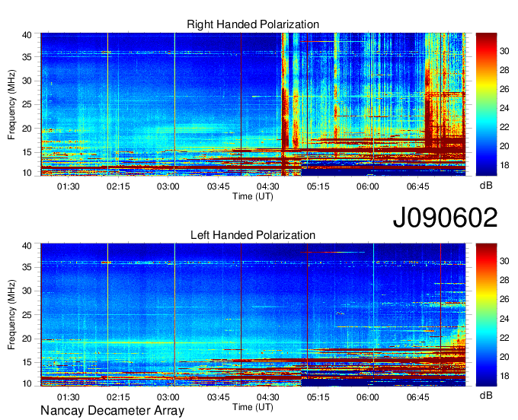Click the 15 MHz tick label on top plot
This screenshot has width=518, height=420.
click(x=27, y=152)
